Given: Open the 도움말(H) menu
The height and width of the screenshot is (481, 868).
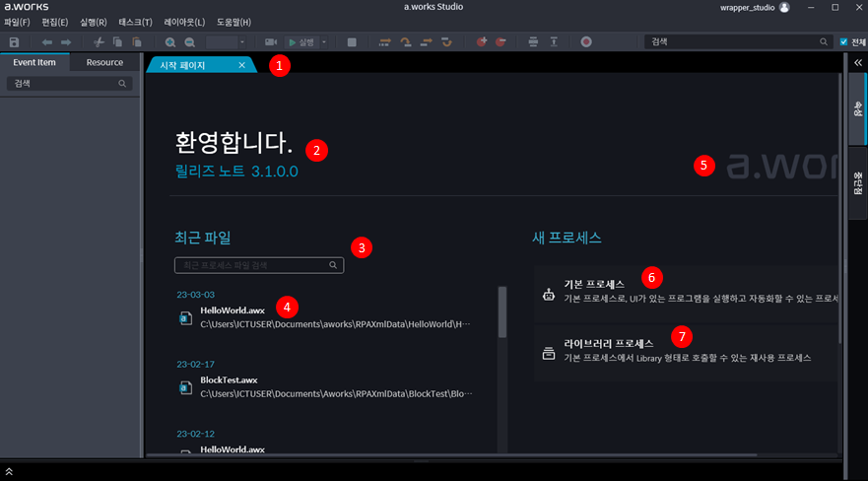Looking at the screenshot, I should [234, 22].
